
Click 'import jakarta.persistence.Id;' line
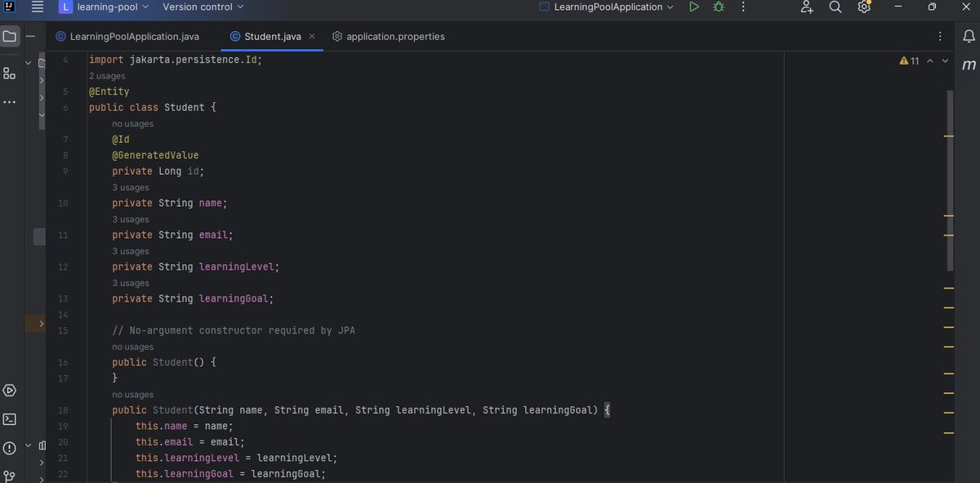tap(176, 60)
